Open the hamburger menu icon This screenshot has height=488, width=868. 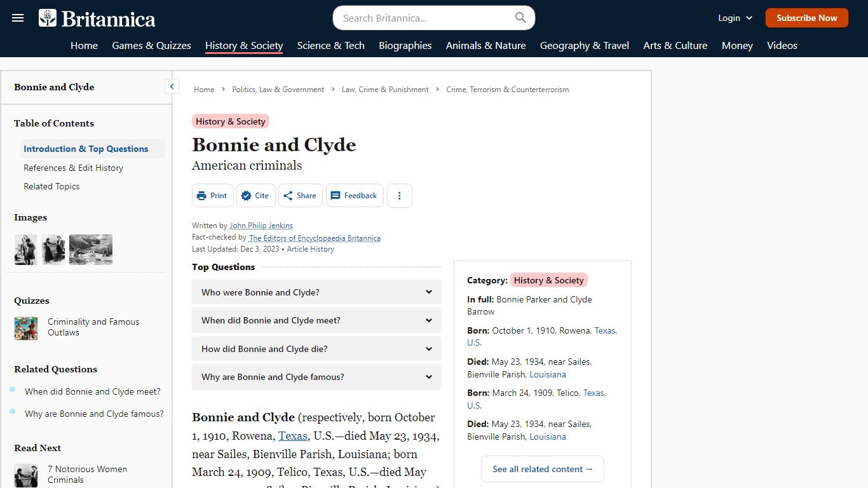tap(18, 18)
